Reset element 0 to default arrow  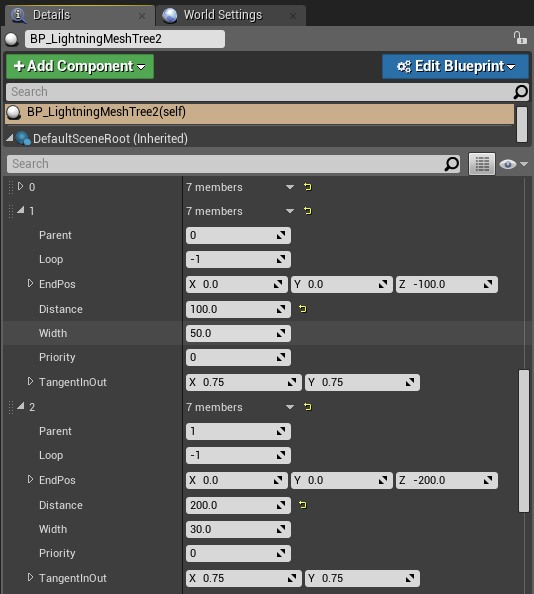(308, 187)
